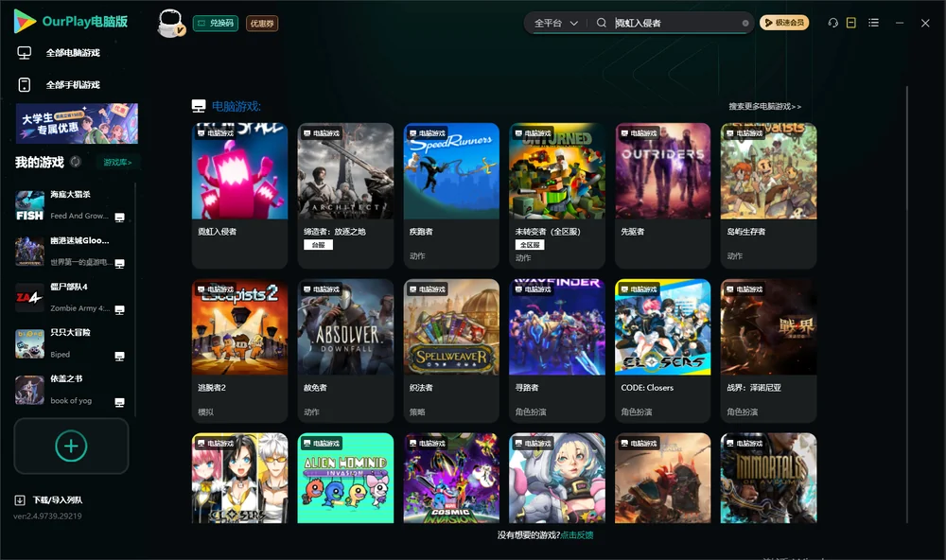946x560 pixels.
Task: Click the refresh icon beside 我的游戏
Action: point(76,162)
